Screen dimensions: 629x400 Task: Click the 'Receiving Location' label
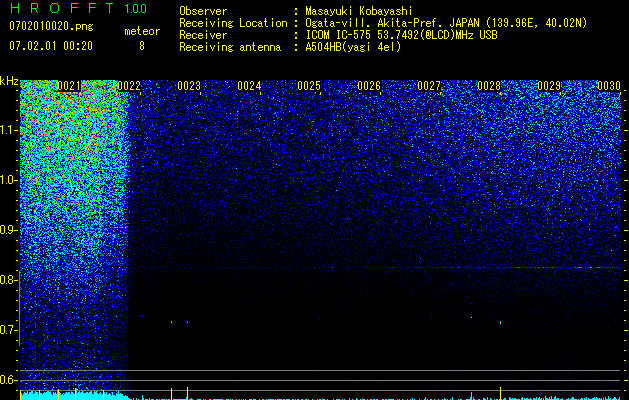233,23
